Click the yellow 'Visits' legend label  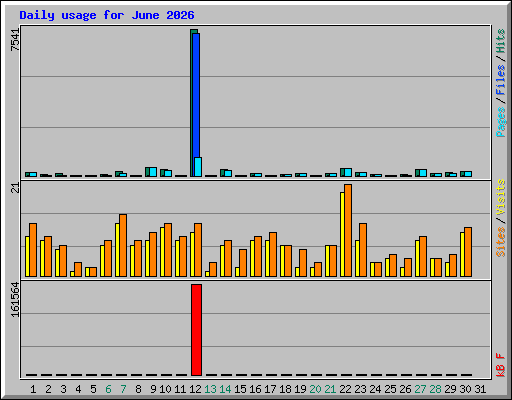[x=501, y=197]
